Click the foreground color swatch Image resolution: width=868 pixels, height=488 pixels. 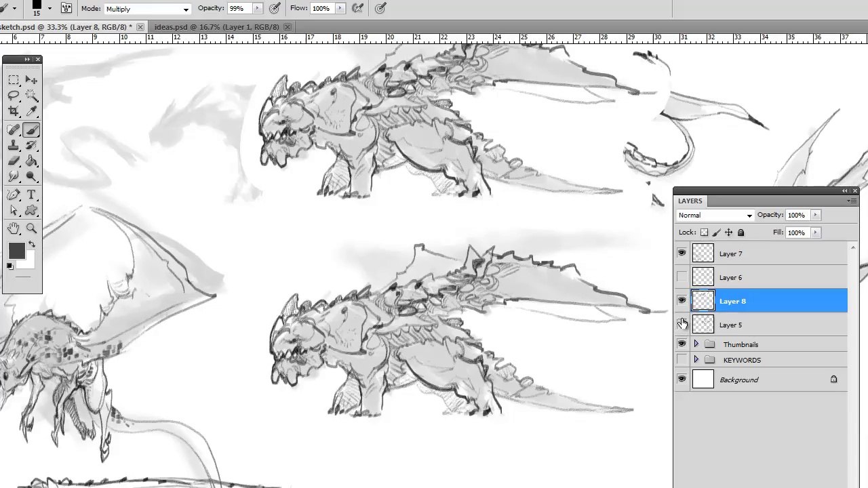(16, 251)
